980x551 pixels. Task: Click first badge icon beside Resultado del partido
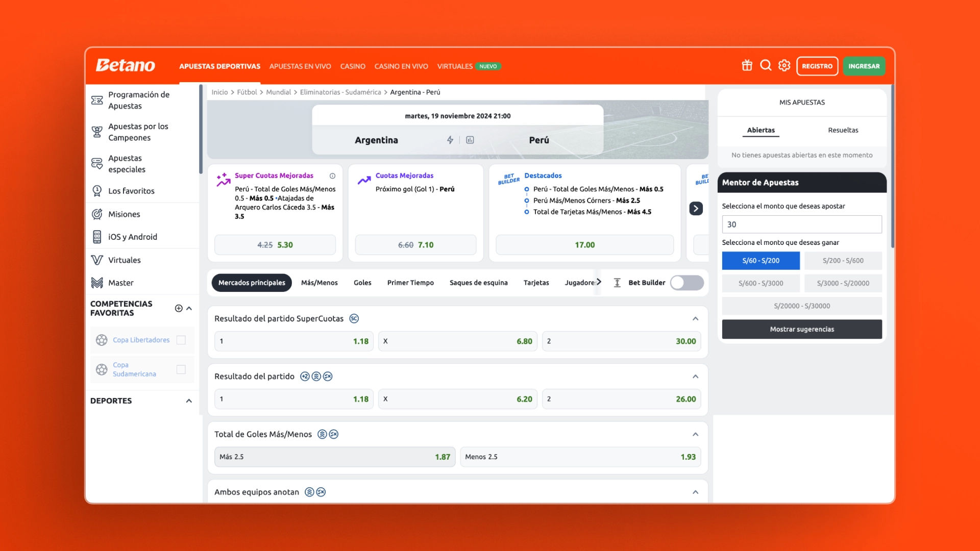(x=305, y=377)
